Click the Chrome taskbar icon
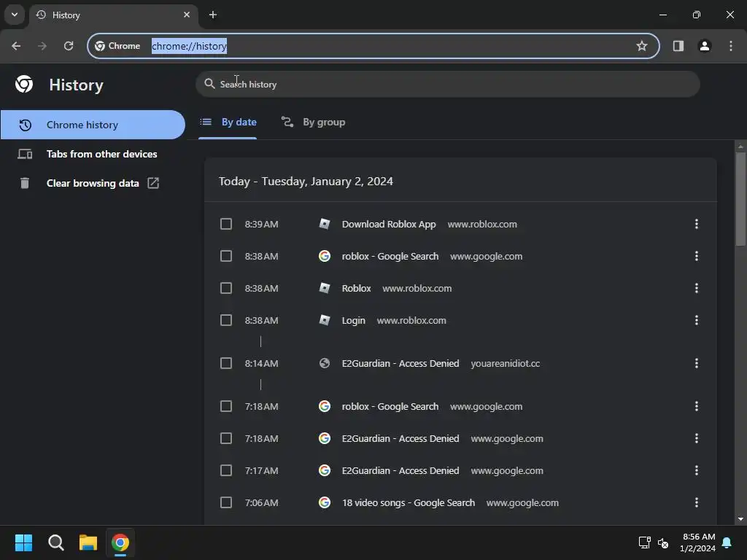Image resolution: width=747 pixels, height=560 pixels. pyautogui.click(x=120, y=542)
